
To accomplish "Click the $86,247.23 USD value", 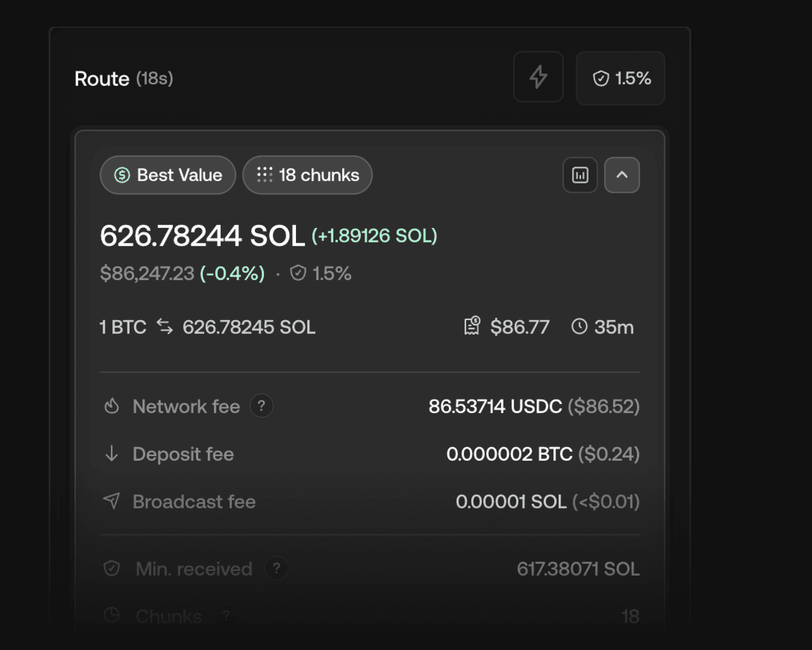I will coord(147,273).
